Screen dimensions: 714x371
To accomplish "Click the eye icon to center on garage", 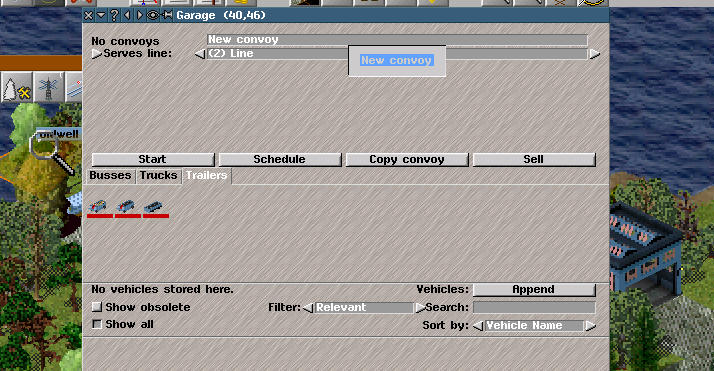I will [x=153, y=15].
